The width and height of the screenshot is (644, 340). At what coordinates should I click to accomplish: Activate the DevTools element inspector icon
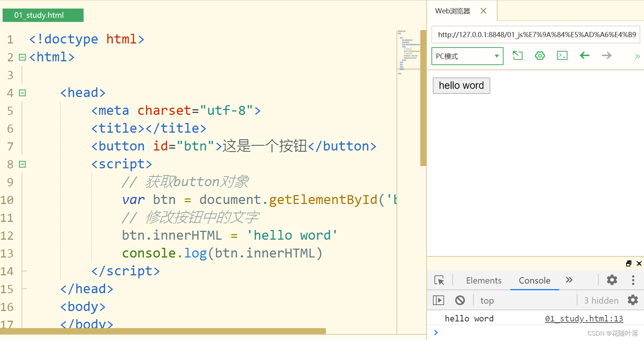pos(439,280)
